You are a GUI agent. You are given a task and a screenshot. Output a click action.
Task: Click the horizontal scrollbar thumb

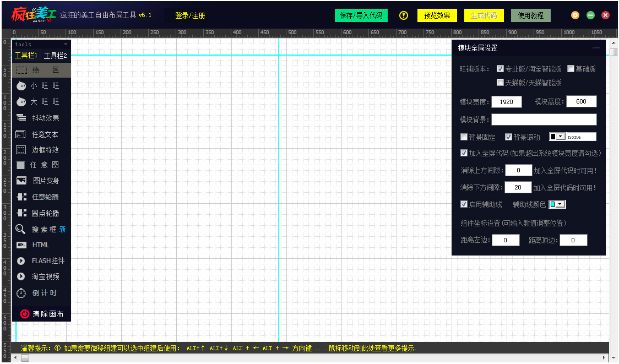coord(25,358)
